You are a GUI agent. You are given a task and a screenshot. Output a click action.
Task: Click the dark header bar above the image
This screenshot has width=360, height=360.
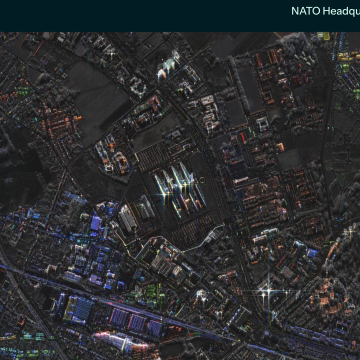click(x=180, y=16)
